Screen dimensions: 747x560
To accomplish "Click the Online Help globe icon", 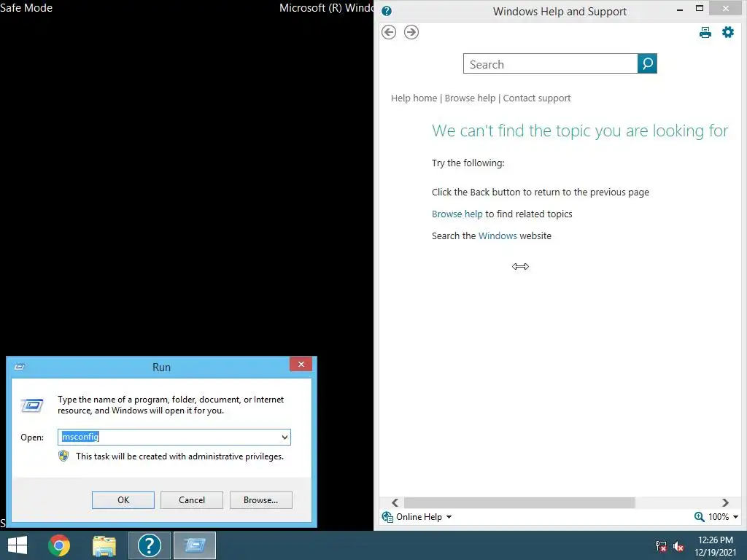I will click(x=387, y=517).
